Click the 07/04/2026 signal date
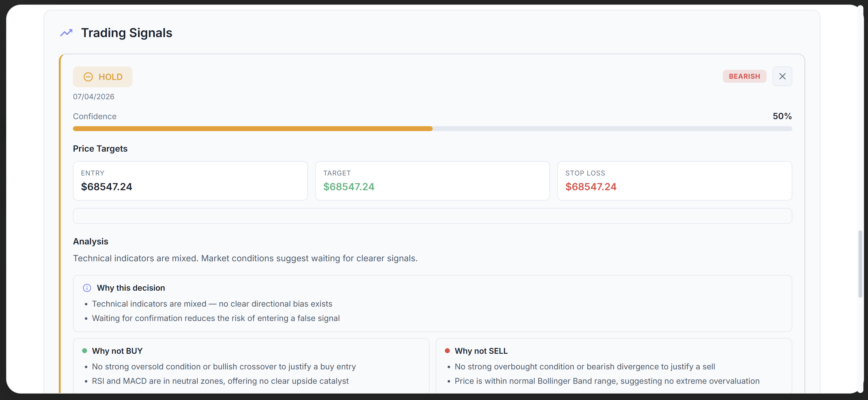This screenshot has height=400, width=868. coord(94,97)
